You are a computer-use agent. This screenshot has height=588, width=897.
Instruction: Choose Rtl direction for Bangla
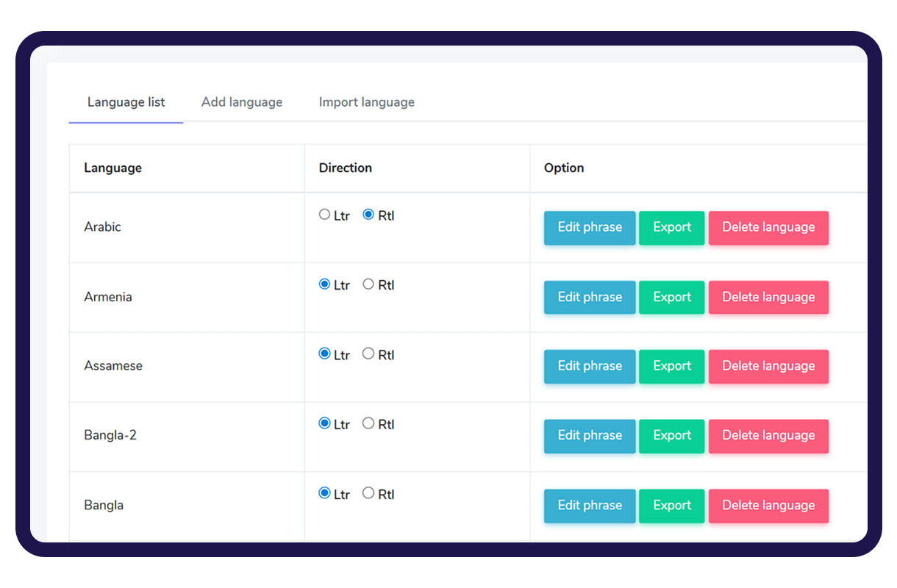(368, 493)
